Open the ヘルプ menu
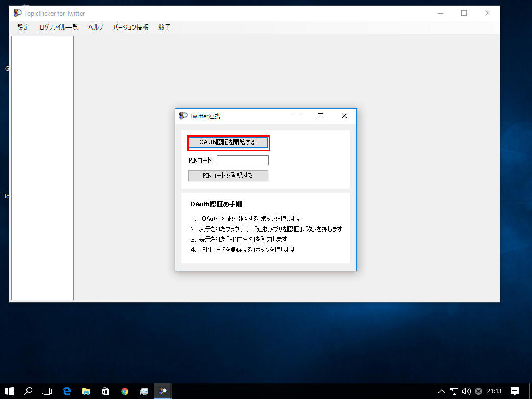The image size is (532, 399). 96,28
